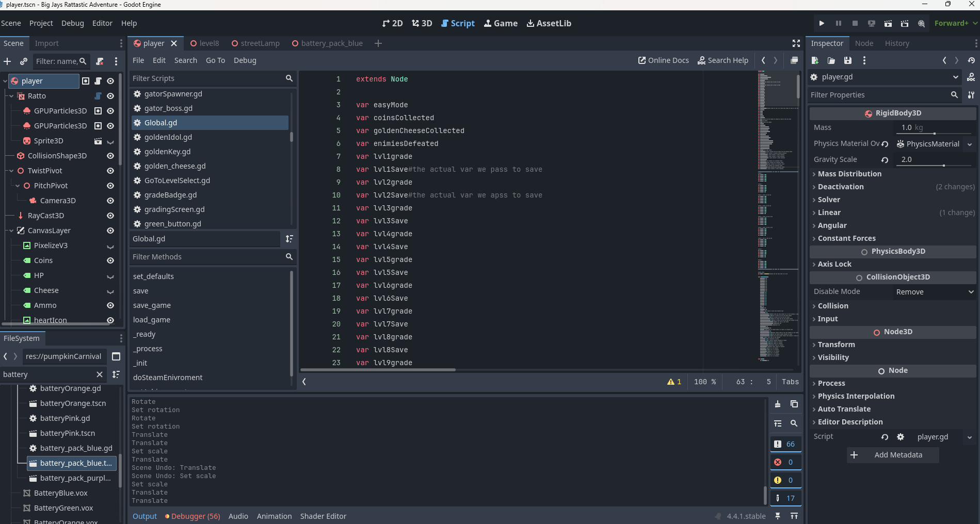Collapse the CanvasLayer node
Viewport: 980px width, 524px height.
(x=11, y=231)
